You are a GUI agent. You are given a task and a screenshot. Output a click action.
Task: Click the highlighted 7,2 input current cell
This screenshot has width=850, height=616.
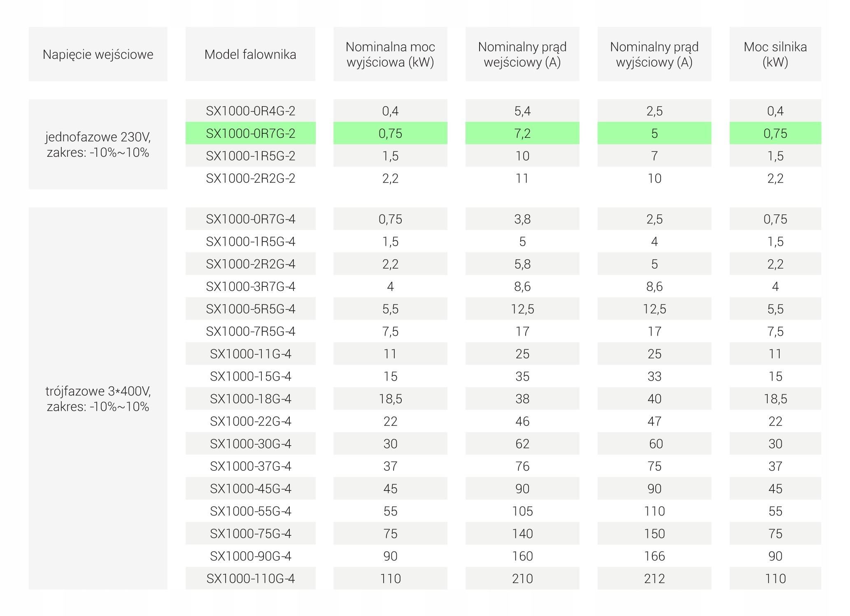click(522, 133)
